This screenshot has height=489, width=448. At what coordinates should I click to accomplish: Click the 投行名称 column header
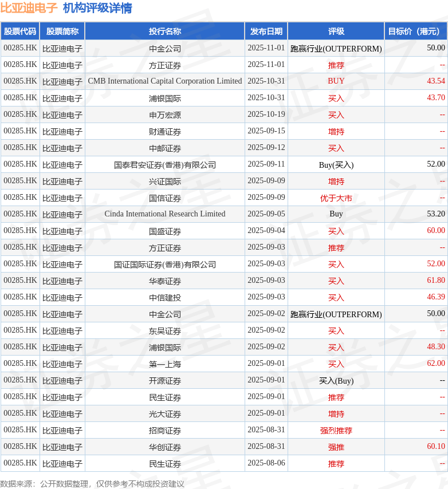point(165,31)
